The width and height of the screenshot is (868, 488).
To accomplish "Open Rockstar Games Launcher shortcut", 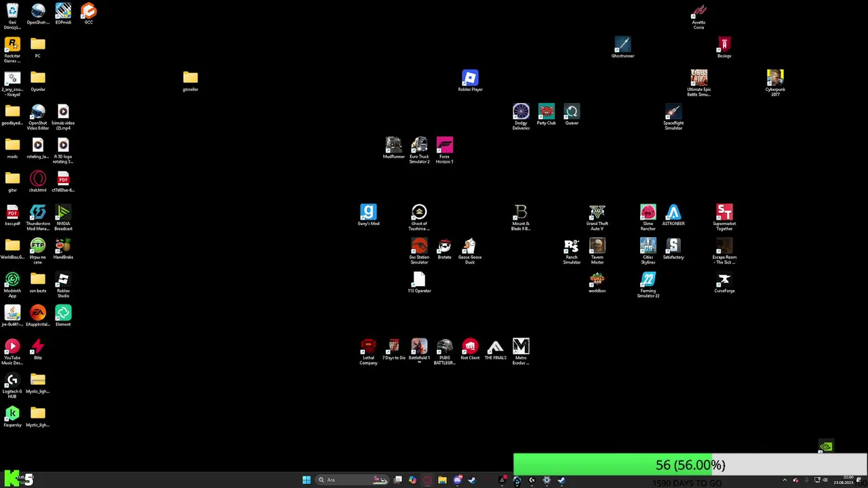I will coord(12,49).
